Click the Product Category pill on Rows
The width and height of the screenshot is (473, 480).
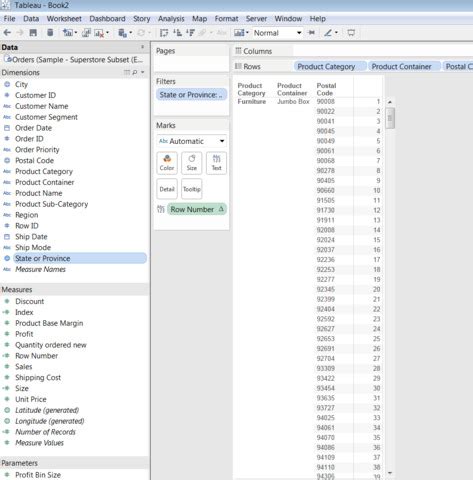coord(330,67)
